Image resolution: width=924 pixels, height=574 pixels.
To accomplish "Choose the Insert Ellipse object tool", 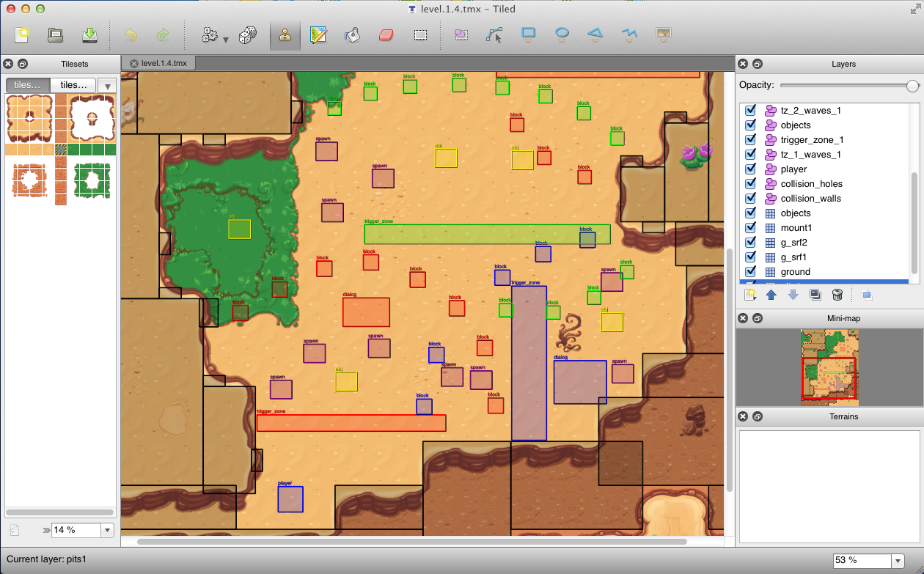I will click(x=561, y=34).
